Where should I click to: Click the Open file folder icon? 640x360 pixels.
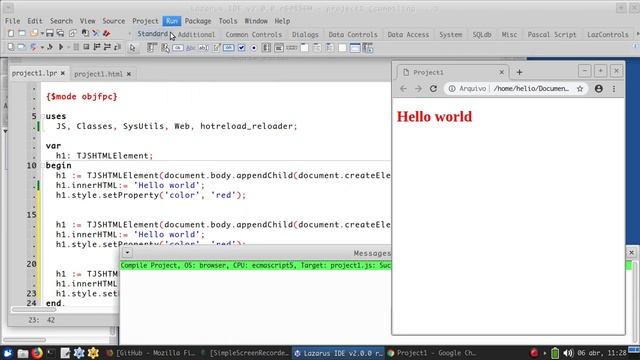(x=34, y=33)
